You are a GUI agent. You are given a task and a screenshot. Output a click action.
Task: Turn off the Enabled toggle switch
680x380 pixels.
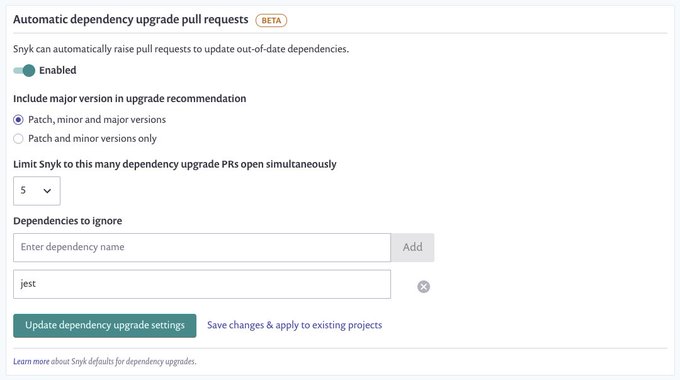click(24, 70)
